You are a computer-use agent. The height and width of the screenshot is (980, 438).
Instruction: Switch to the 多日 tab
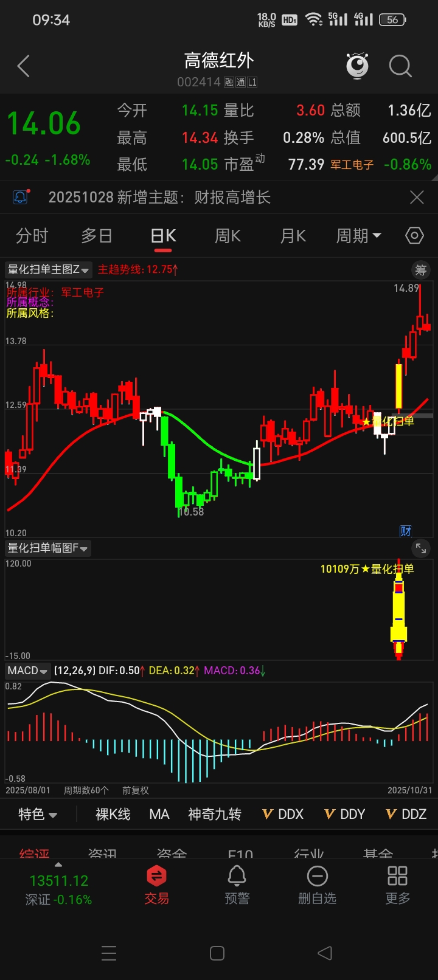coord(97,235)
